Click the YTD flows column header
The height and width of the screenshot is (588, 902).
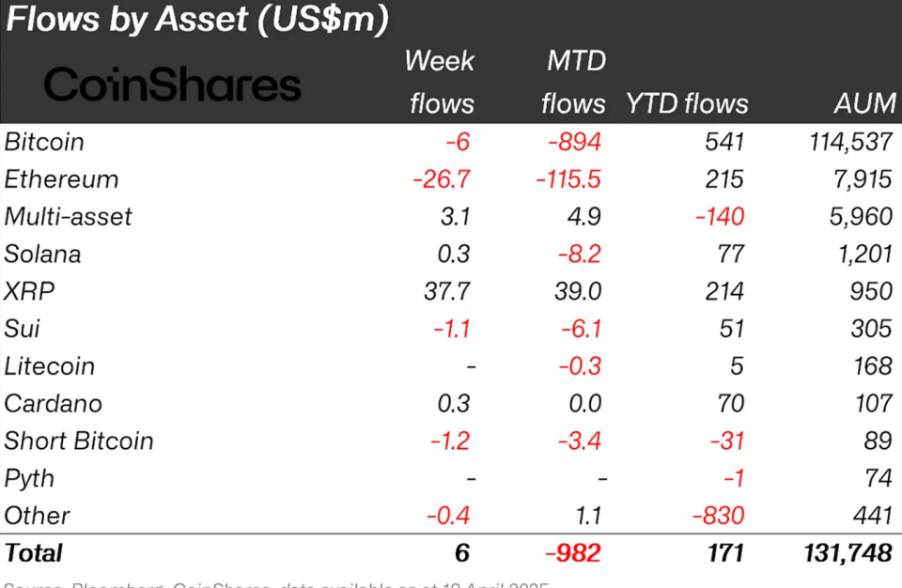tap(687, 103)
